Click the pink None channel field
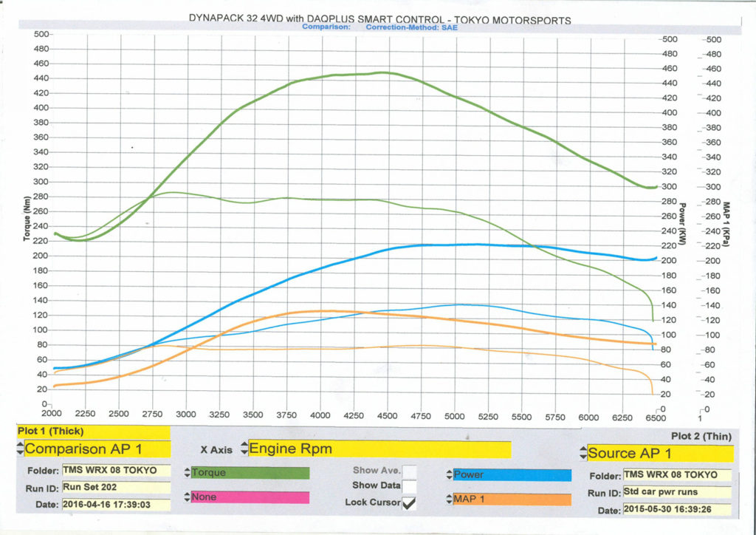The width and height of the screenshot is (756, 535). tap(250, 497)
